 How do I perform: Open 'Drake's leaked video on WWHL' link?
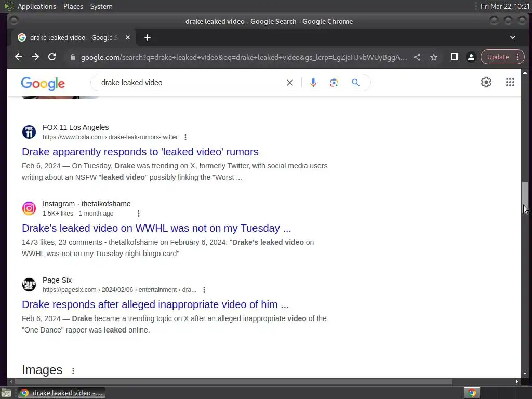156,228
